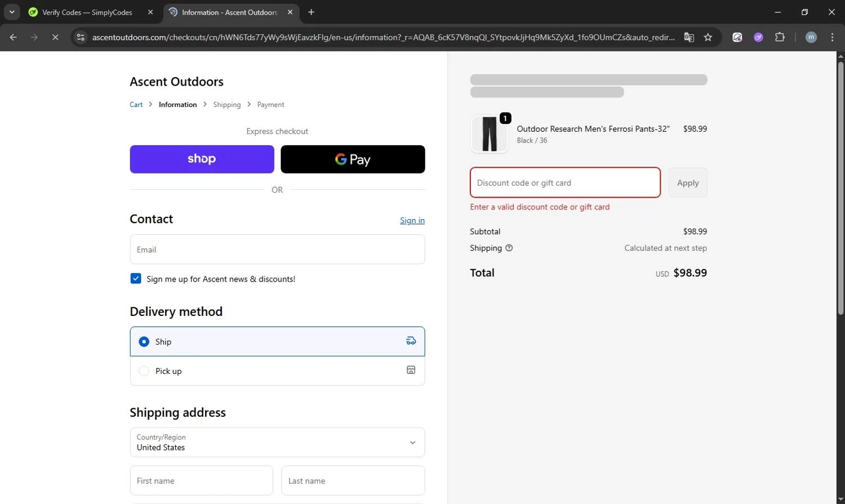The image size is (845, 504).
Task: Focus the Email input field
Action: click(x=277, y=249)
